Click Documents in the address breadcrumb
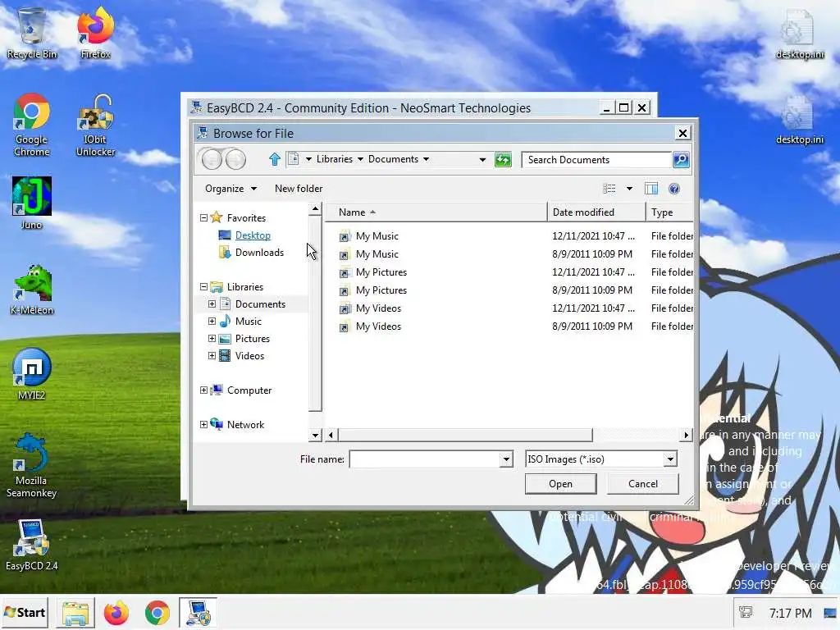Image resolution: width=840 pixels, height=630 pixels. (393, 159)
